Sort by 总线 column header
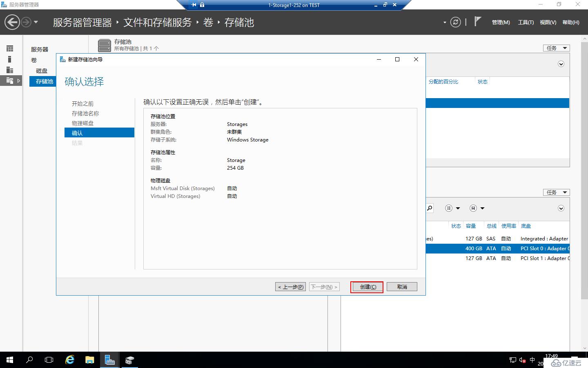This screenshot has width=588, height=368. [492, 226]
